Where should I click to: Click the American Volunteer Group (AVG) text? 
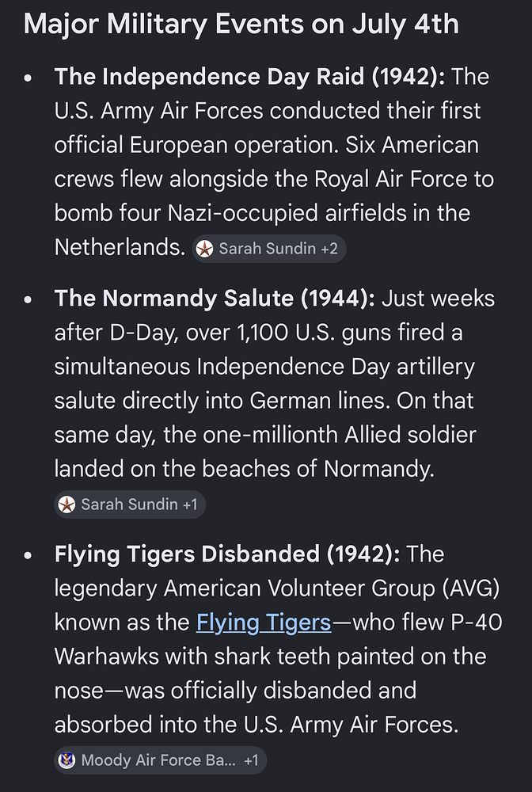[331, 588]
